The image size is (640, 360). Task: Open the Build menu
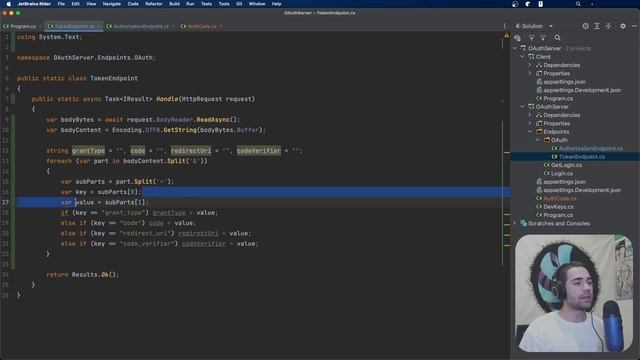[x=174, y=4]
